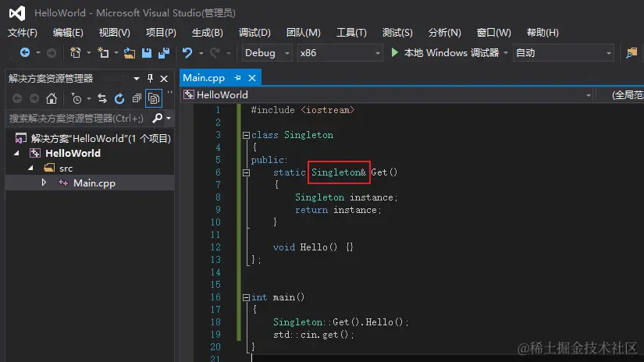Screen dimensions: 644x362
Task: Collapse the src folder node
Action: [30, 168]
